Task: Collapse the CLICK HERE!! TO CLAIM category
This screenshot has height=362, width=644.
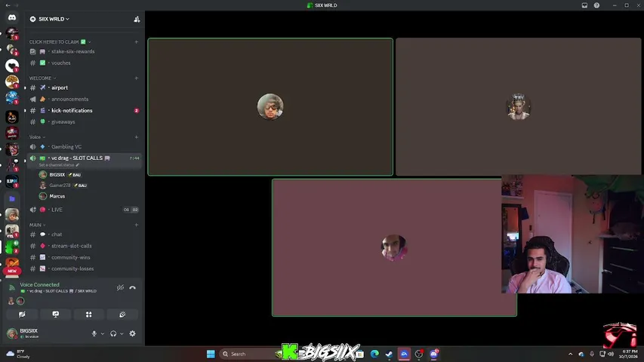Action: [x=60, y=42]
